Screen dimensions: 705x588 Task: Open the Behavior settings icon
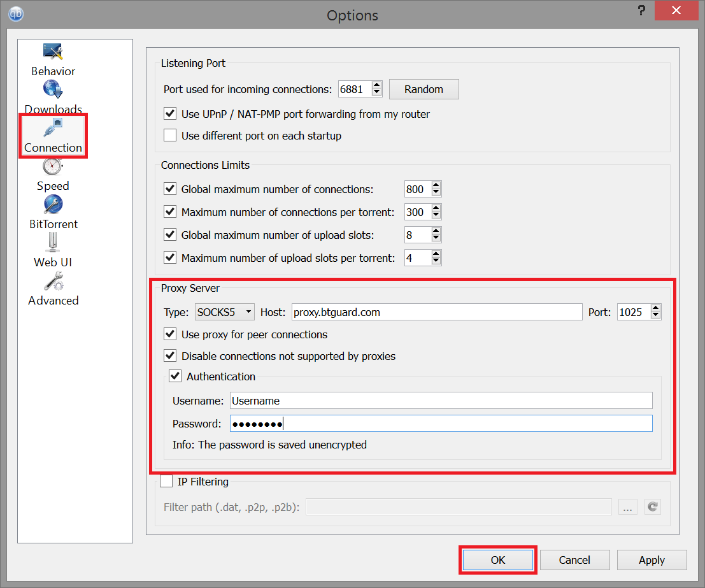click(53, 52)
